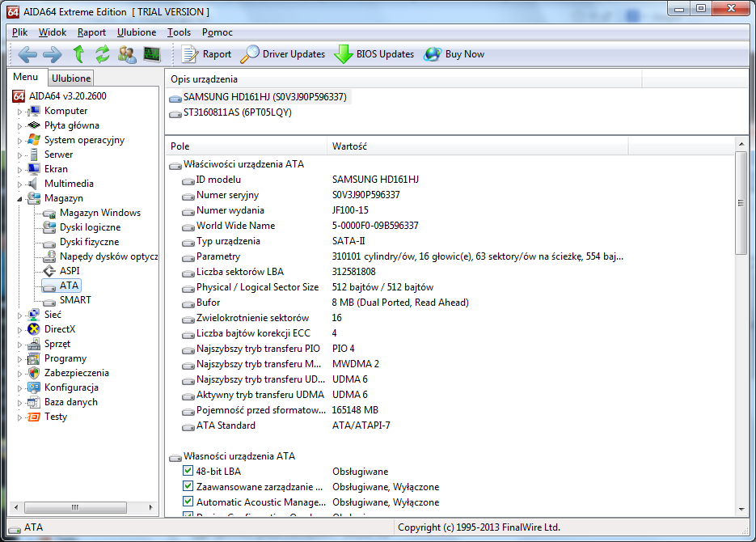The width and height of the screenshot is (756, 542).
Task: Select Dyski fizyczne in the tree
Action: pyautogui.click(x=89, y=242)
